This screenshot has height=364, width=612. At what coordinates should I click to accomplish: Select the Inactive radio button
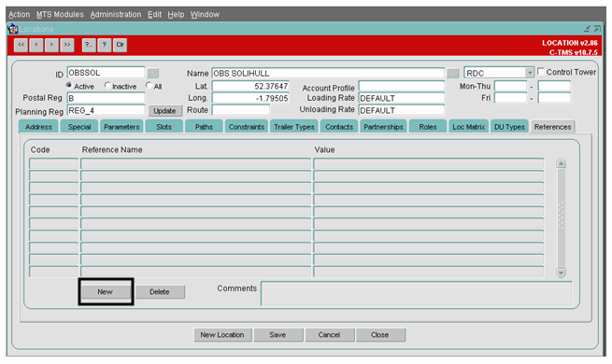click(x=107, y=85)
